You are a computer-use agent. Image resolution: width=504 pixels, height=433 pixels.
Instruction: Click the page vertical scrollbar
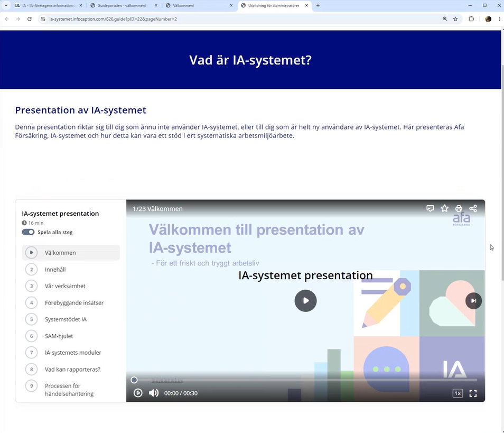click(502, 172)
